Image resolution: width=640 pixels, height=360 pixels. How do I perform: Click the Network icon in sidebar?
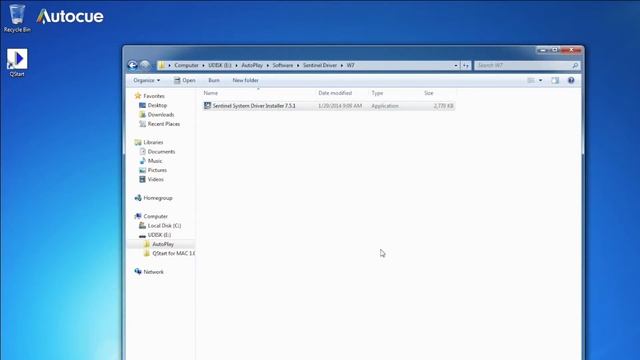[138, 272]
